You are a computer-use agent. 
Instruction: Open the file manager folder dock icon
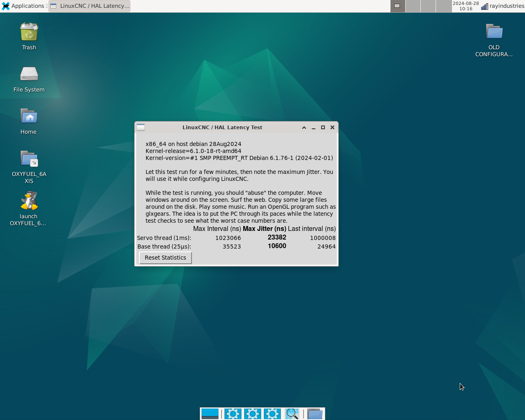point(315,414)
